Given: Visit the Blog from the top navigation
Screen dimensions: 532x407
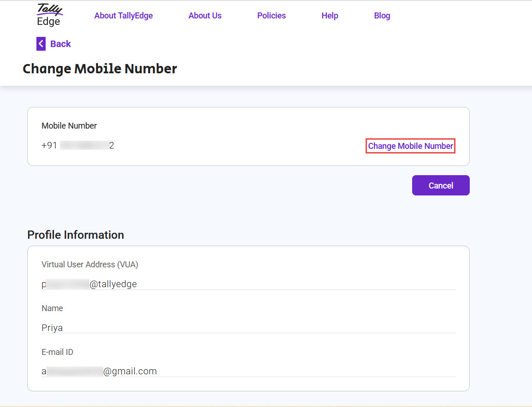Looking at the screenshot, I should 382,16.
